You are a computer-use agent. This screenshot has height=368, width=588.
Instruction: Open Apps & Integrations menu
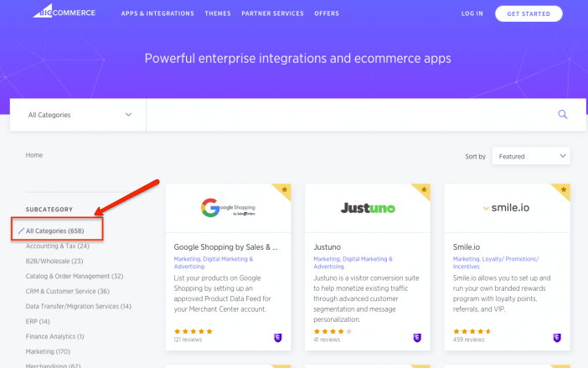[157, 13]
